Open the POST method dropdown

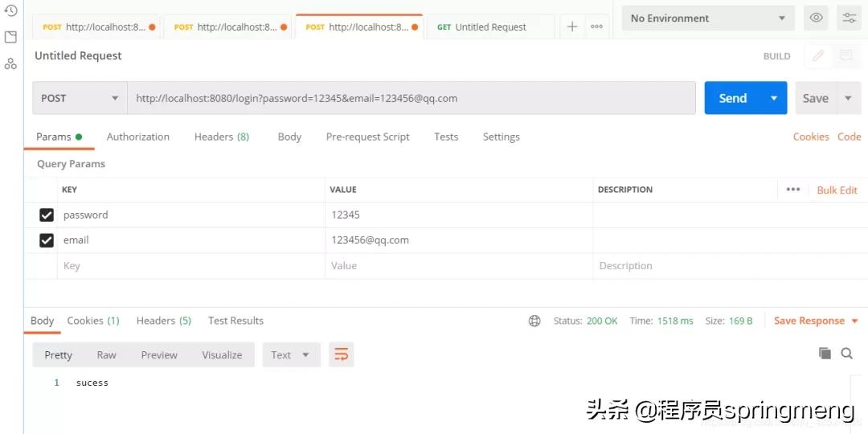click(80, 98)
